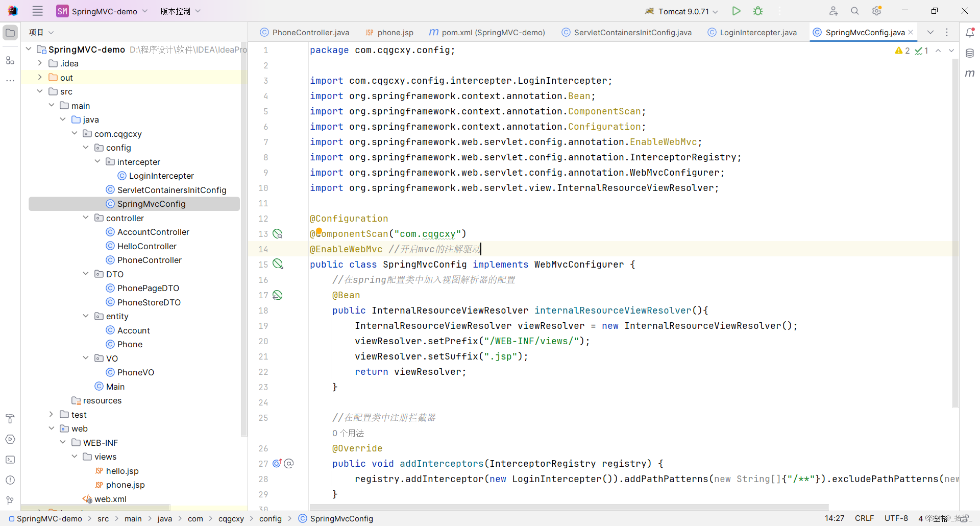This screenshot has width=980, height=526.
Task: Open the 版本控制 menu
Action: pos(177,11)
